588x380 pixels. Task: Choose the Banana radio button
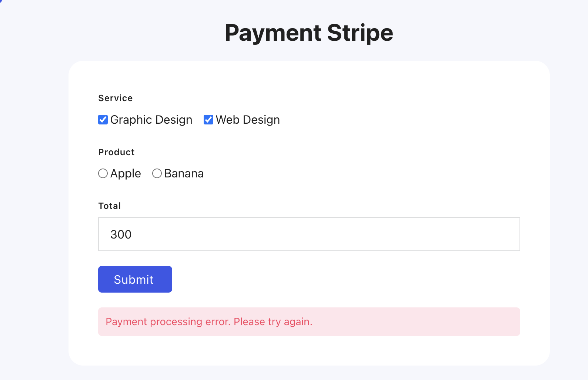(157, 173)
